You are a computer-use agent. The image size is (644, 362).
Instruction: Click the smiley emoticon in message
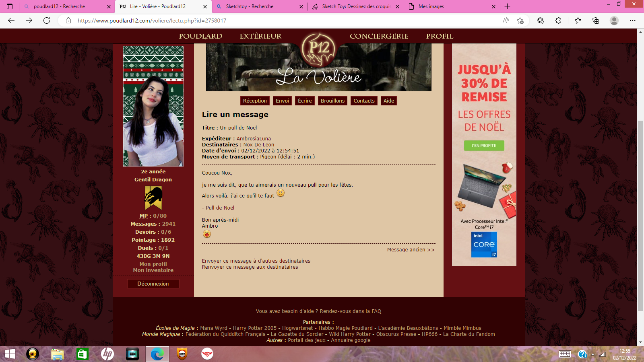pos(281,193)
